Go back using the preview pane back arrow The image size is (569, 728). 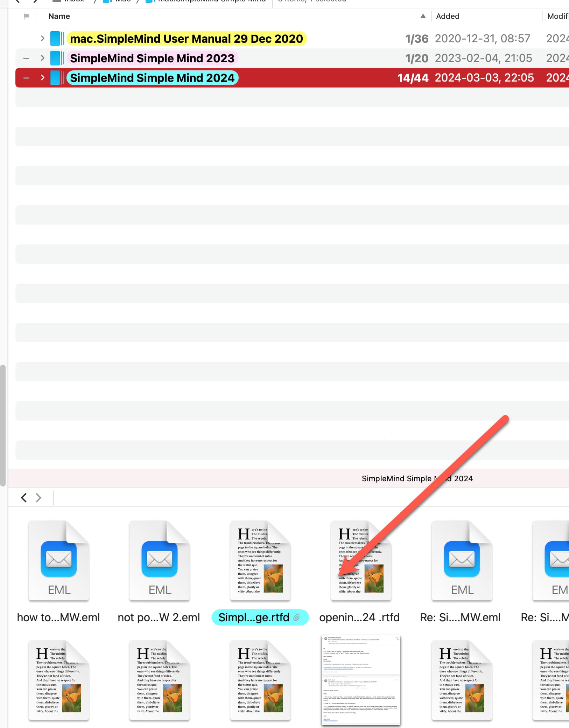24,497
